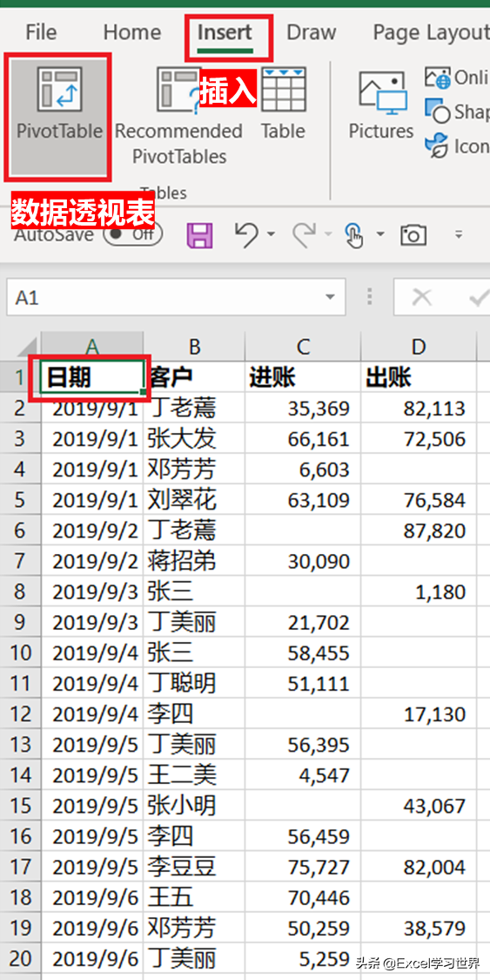Click header cell 客户
The height and width of the screenshot is (980, 490).
pos(194,377)
